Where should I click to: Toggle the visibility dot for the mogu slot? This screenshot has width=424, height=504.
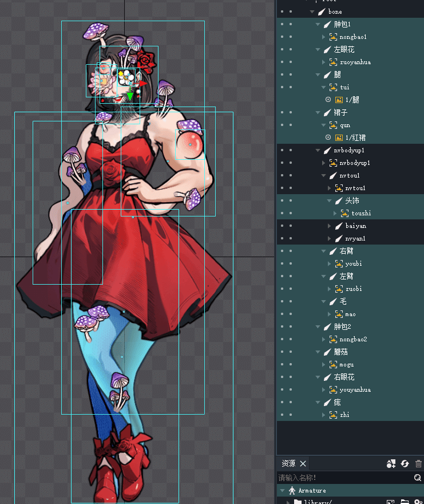click(281, 365)
